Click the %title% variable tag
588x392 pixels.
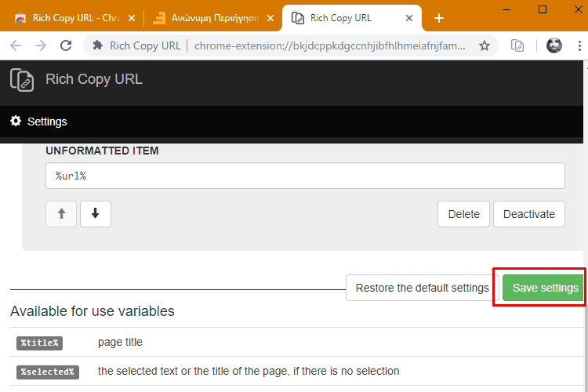(x=39, y=343)
